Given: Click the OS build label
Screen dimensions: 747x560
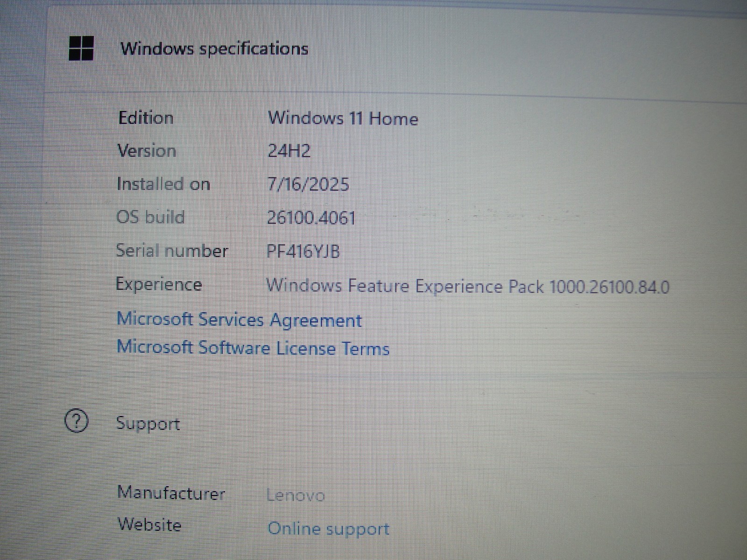Looking at the screenshot, I should [x=150, y=217].
